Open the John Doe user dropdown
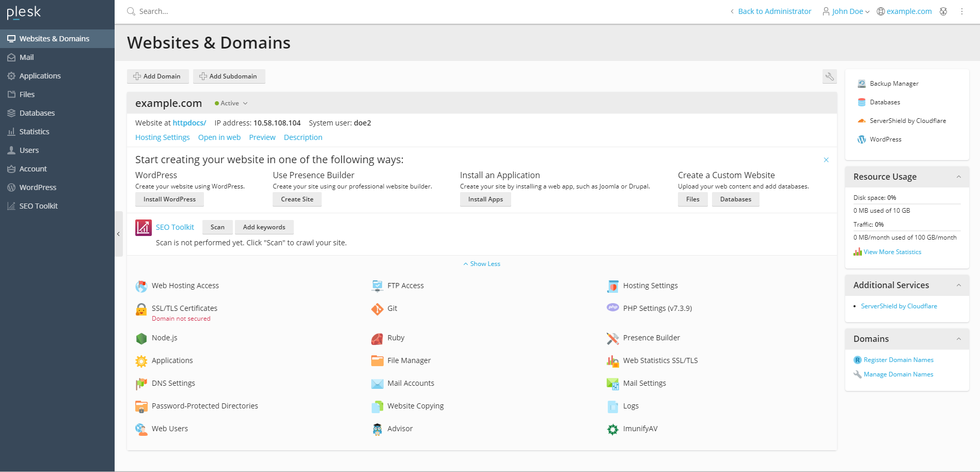Image resolution: width=980 pixels, height=472 pixels. (846, 11)
